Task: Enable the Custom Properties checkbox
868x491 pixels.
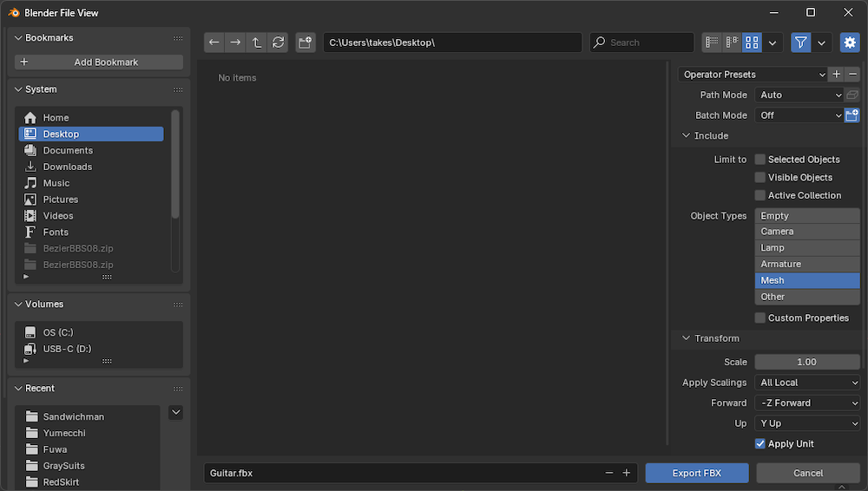Action: point(760,318)
